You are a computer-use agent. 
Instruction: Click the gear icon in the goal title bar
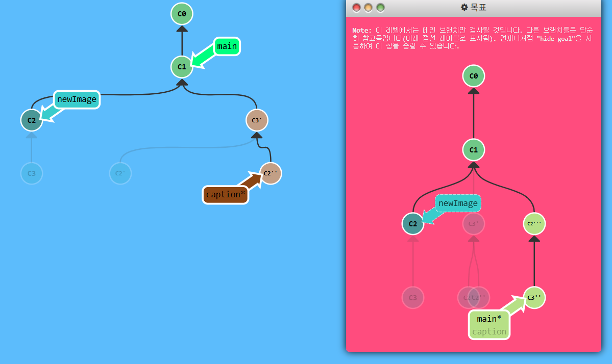coord(464,7)
